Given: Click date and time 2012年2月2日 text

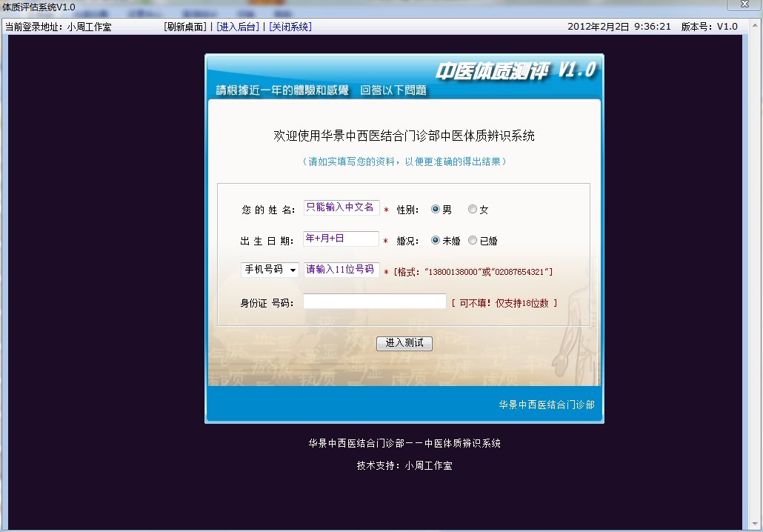Looking at the screenshot, I should pyautogui.click(x=619, y=27).
